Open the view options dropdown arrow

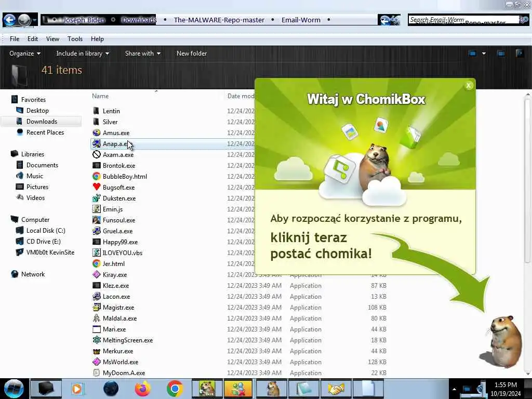click(484, 54)
